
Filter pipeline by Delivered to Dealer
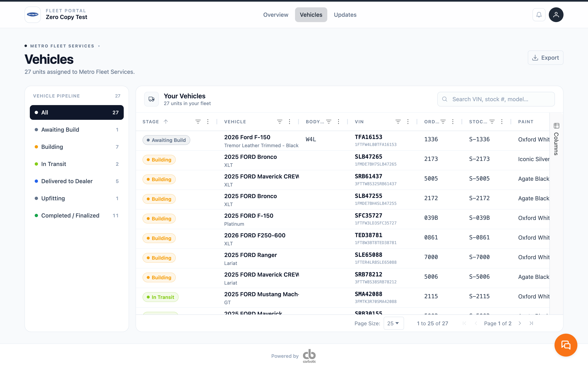[77, 181]
